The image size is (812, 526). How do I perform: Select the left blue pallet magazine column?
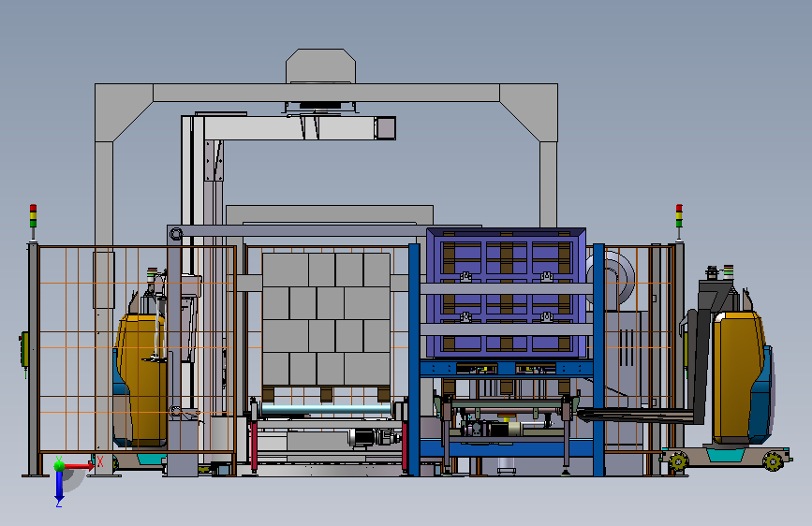click(414, 359)
